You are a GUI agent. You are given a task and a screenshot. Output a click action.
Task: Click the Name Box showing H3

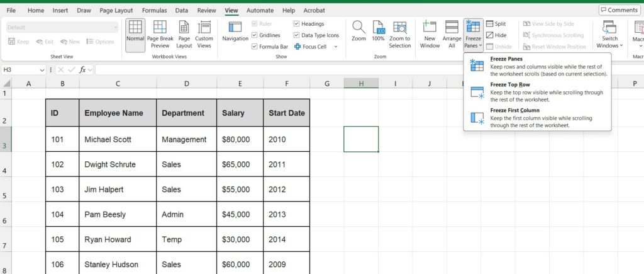coord(19,70)
